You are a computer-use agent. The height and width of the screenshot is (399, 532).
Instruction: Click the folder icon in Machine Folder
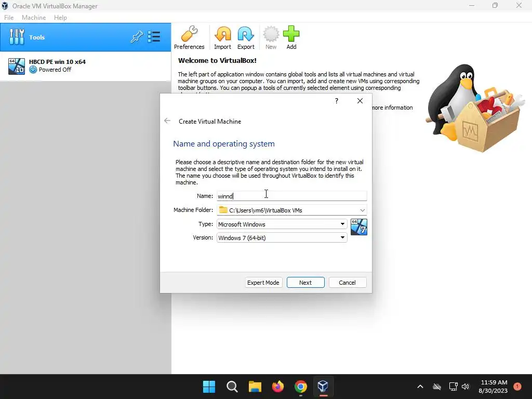[223, 210]
